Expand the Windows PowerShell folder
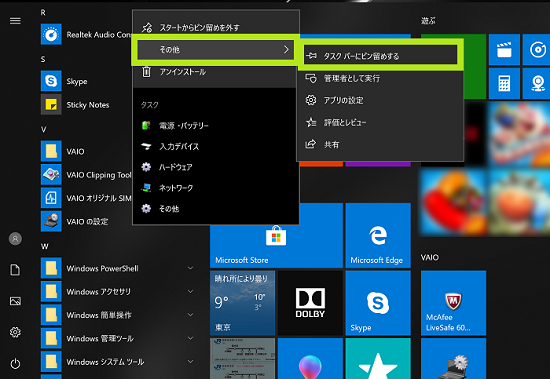550x379 pixels. point(190,268)
